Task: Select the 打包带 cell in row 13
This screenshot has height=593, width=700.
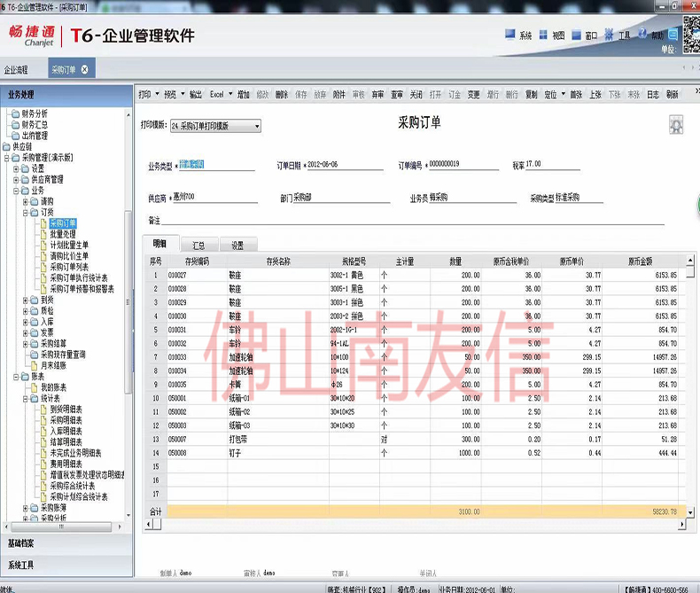Action: coord(278,440)
